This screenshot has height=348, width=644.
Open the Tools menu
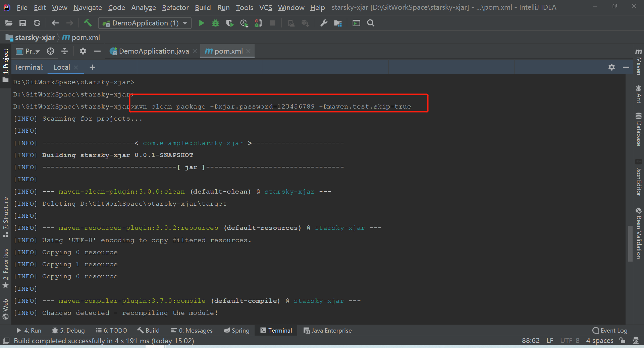click(x=244, y=7)
